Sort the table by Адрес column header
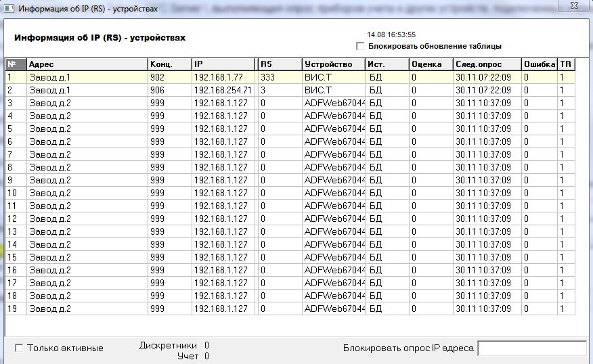Image resolution: width=593 pixels, height=364 pixels. (87, 64)
